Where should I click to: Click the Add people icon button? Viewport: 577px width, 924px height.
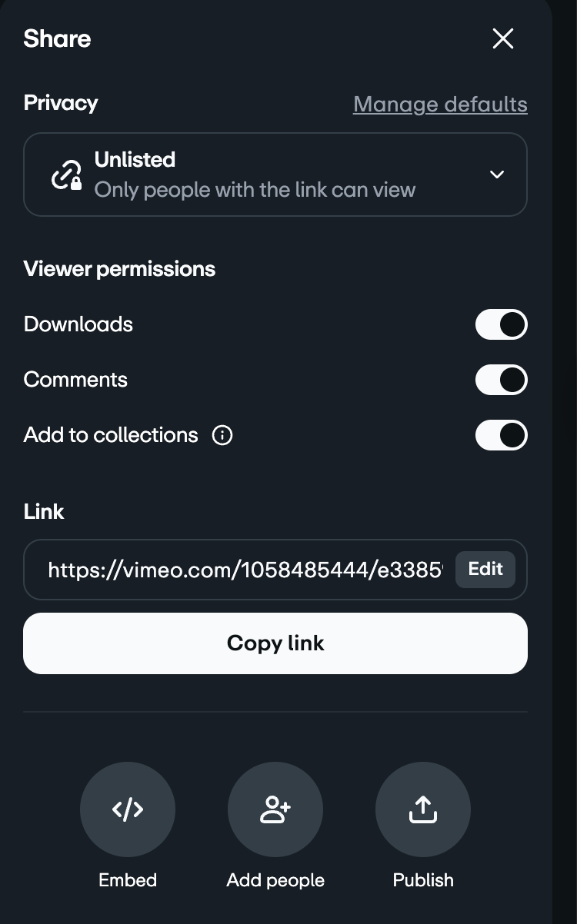tap(275, 809)
